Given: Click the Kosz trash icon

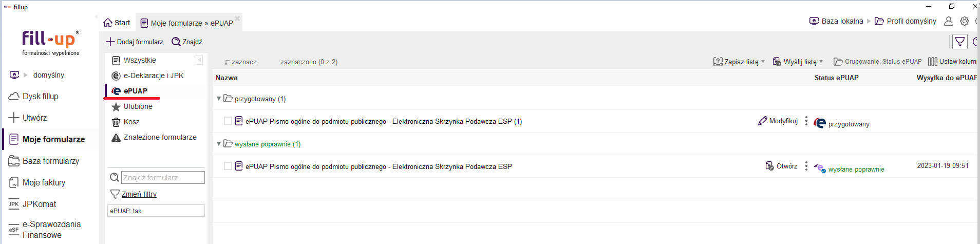Looking at the screenshot, I should click(116, 122).
